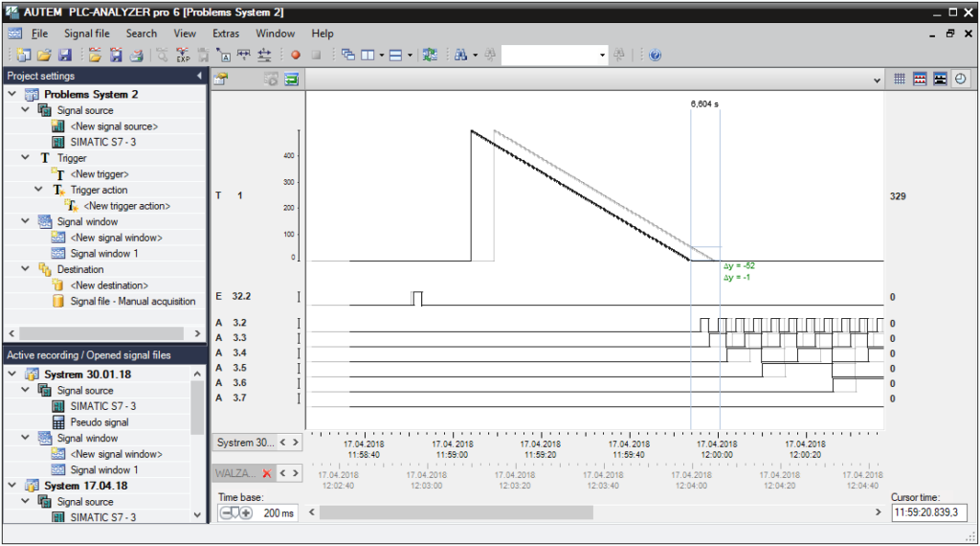The image size is (980, 546).
Task: Click the Cursor time input field
Action: point(928,512)
